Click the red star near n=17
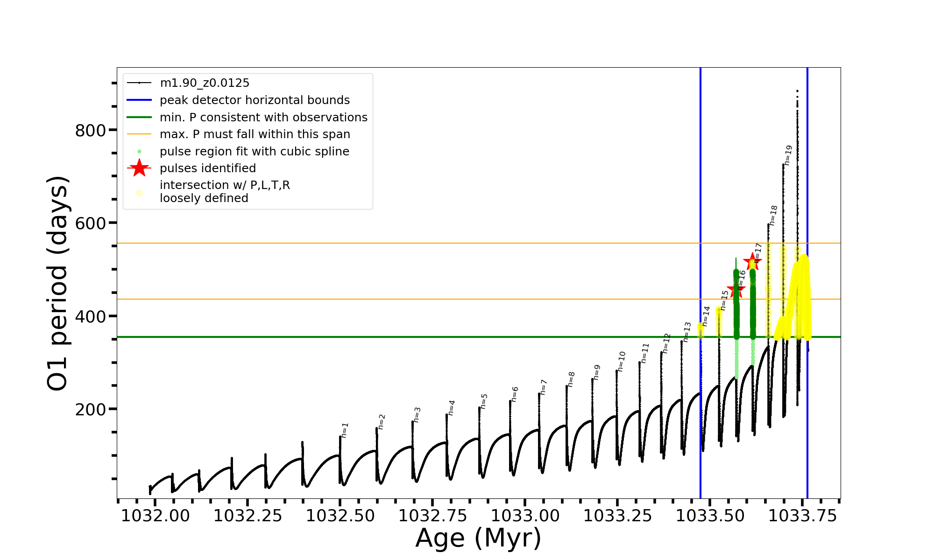Image resolution: width=934 pixels, height=560 pixels. point(752,261)
